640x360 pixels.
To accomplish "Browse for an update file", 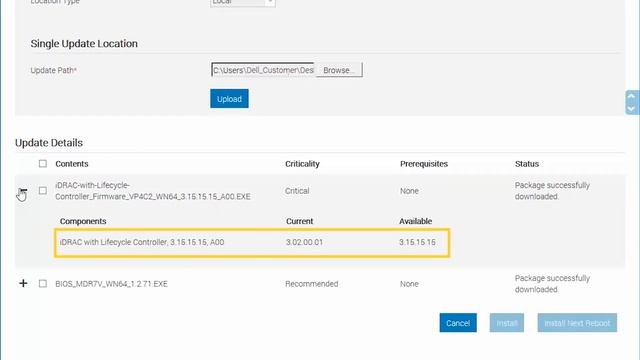I will [x=339, y=70].
